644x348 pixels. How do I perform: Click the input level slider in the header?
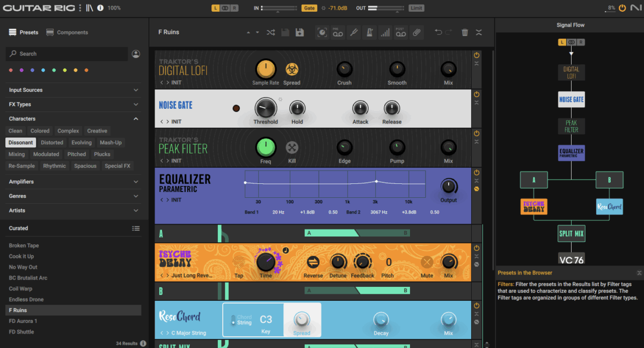coord(279,8)
